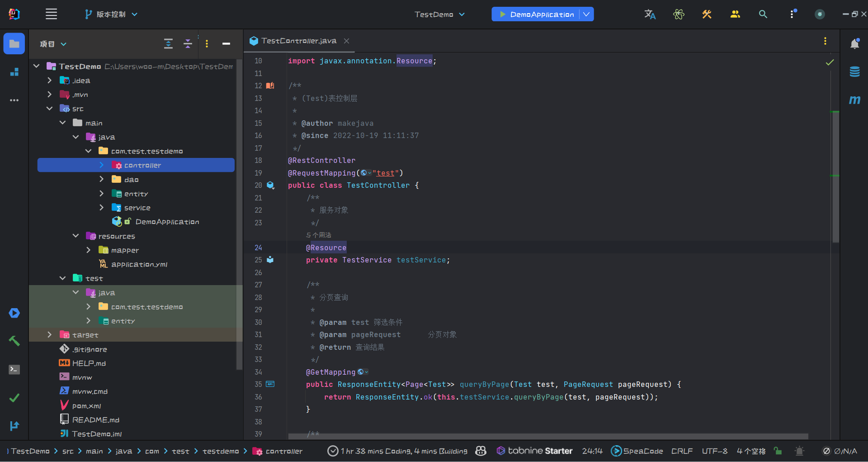Expand the controller package

point(102,165)
